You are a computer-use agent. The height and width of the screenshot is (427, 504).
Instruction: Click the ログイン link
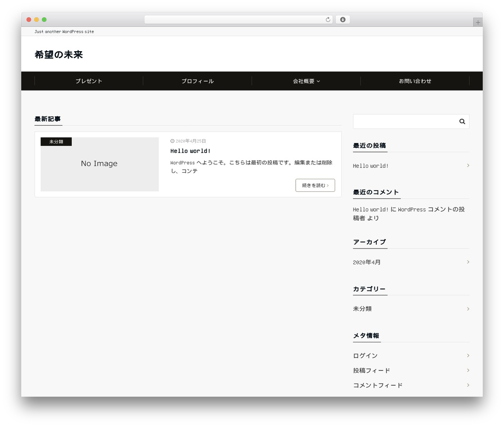tap(365, 356)
